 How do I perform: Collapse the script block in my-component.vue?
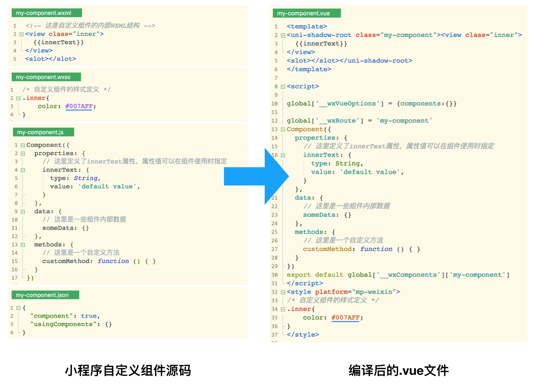point(283,87)
